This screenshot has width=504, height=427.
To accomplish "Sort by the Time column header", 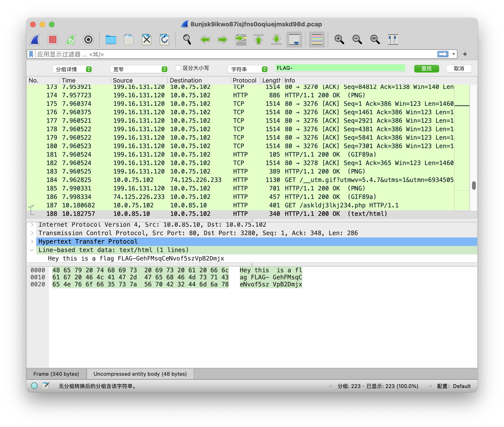I will coord(85,80).
